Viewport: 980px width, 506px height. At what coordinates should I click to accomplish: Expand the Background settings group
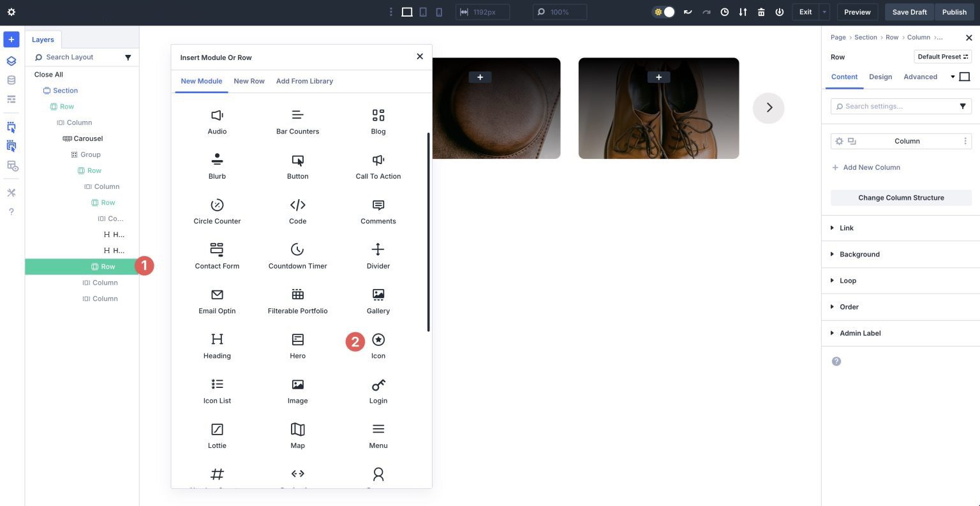click(859, 254)
